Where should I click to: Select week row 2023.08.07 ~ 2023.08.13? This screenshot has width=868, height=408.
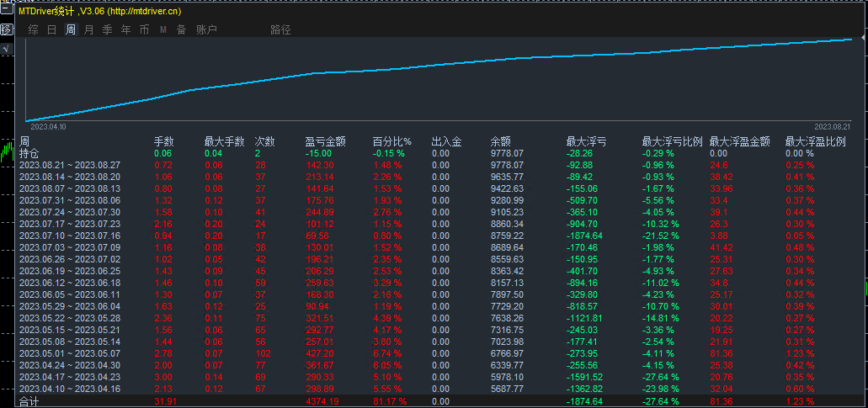[440, 188]
